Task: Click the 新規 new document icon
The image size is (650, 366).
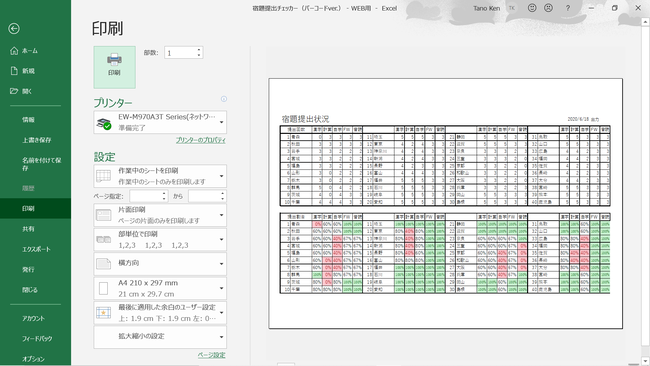Action: 14,71
